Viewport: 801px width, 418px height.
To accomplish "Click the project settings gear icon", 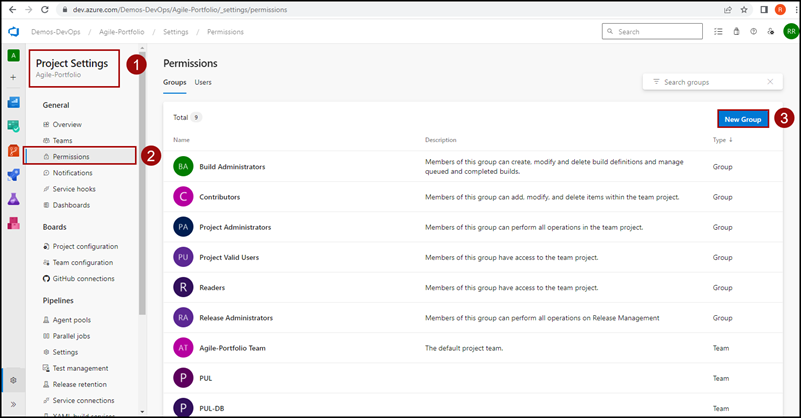I will [13, 380].
